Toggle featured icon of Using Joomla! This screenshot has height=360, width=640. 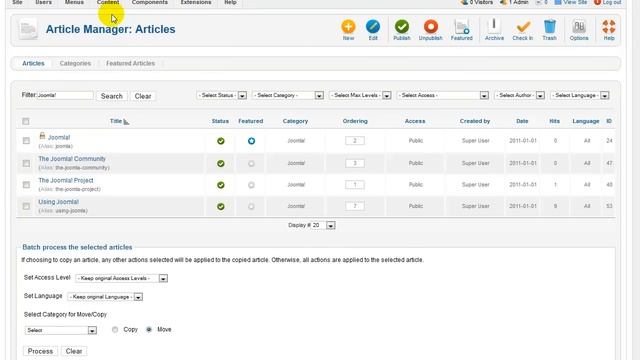pos(251,207)
